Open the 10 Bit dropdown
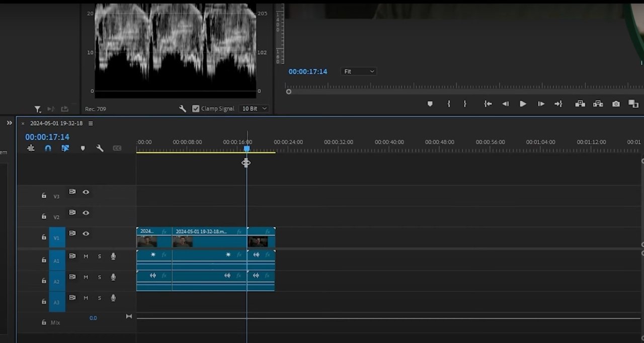This screenshot has height=343, width=644. point(254,109)
